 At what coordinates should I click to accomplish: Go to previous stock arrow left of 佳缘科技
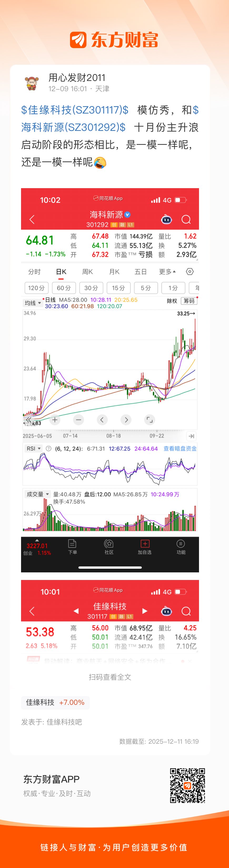pos(76,611)
